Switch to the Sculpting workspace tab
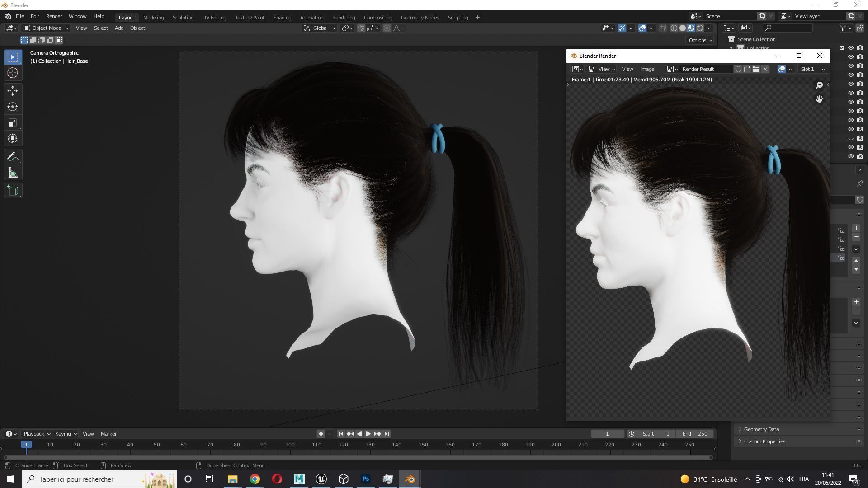Screen dimensions: 868x488 point(183,18)
